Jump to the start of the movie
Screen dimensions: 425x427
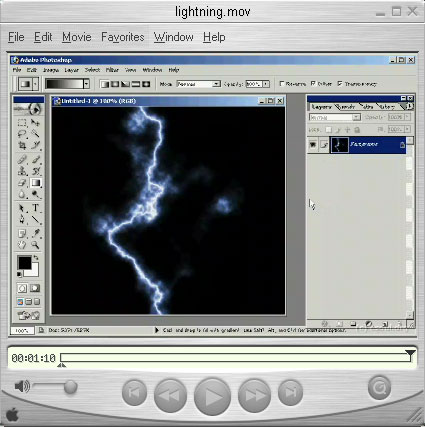134,393
